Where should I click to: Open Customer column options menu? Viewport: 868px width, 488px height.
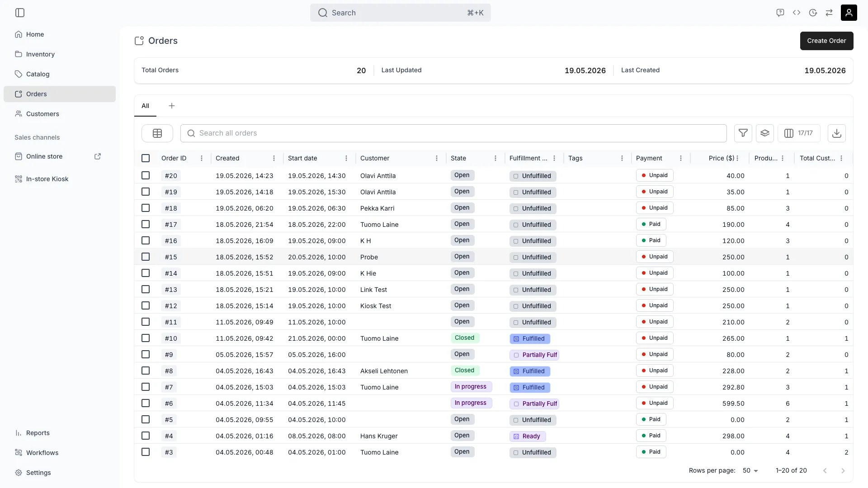click(x=437, y=158)
